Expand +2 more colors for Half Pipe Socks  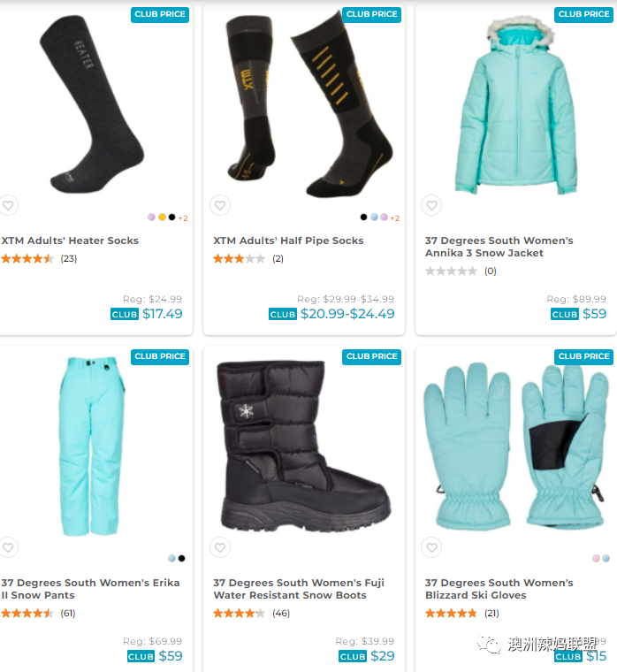(x=395, y=218)
